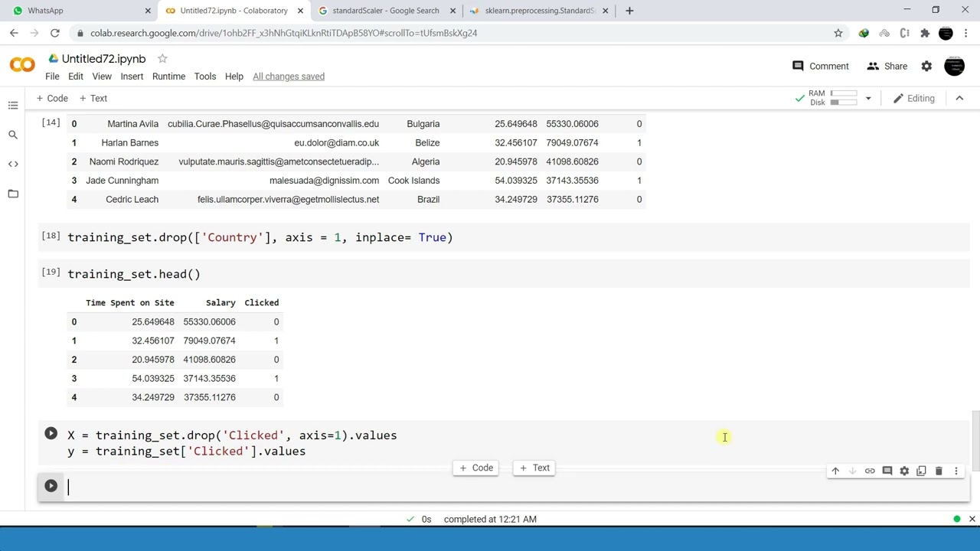Click inside the empty code cell editor
The height and width of the screenshot is (551, 980).
click(x=513, y=487)
